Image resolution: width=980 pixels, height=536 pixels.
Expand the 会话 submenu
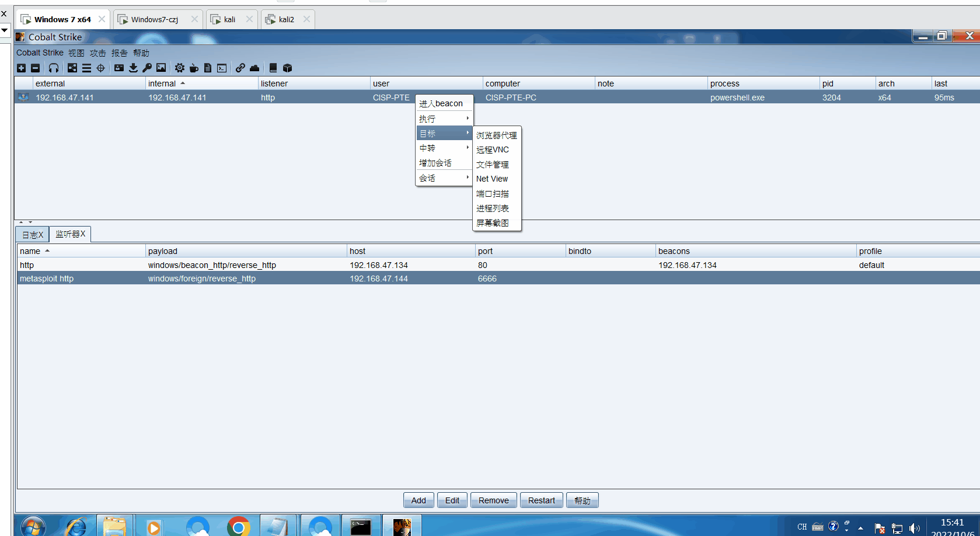click(444, 178)
